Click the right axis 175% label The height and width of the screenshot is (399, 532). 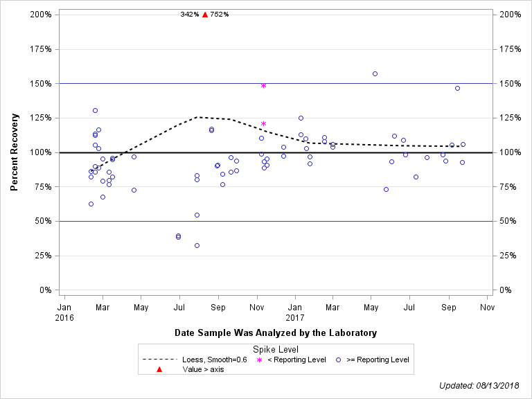tap(511, 49)
